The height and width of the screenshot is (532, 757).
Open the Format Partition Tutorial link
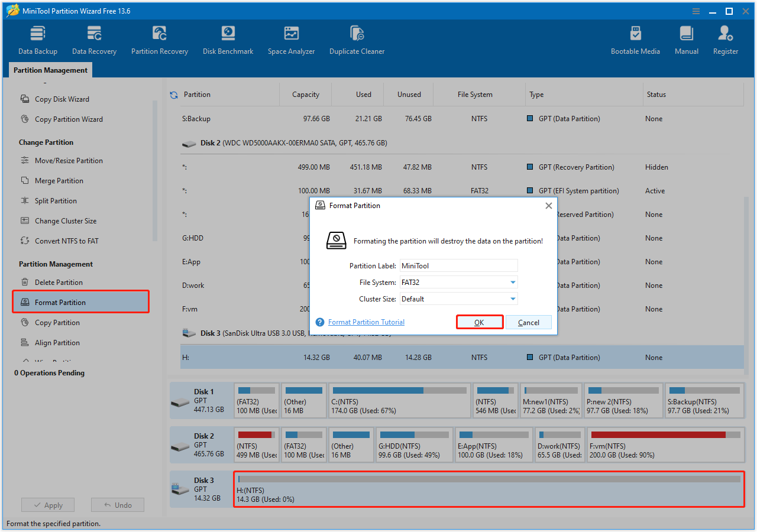click(x=366, y=322)
